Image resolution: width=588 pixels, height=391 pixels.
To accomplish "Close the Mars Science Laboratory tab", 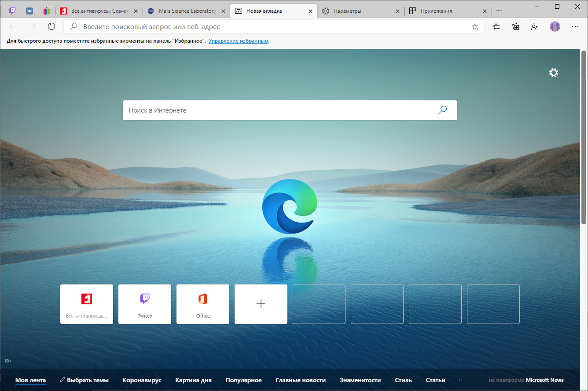I will pos(223,11).
